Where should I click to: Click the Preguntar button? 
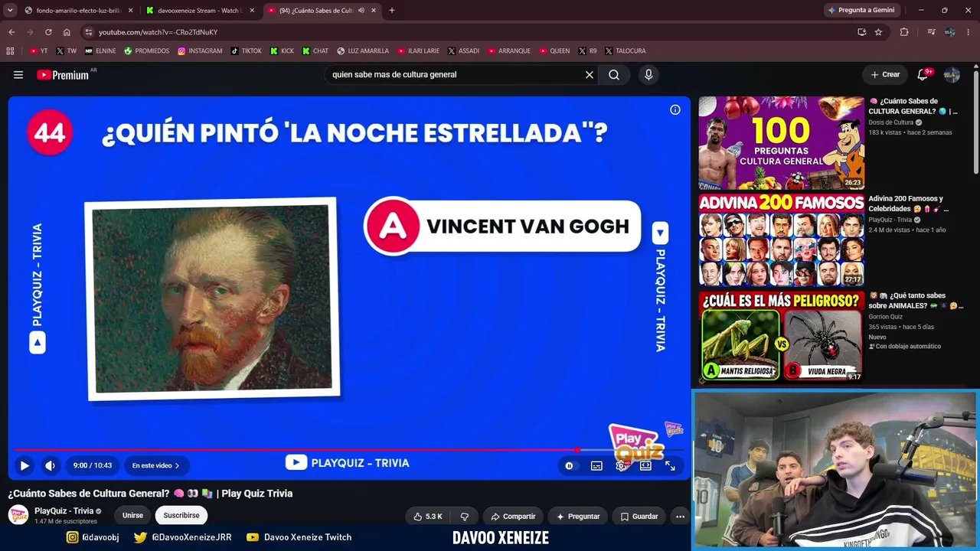coord(578,517)
